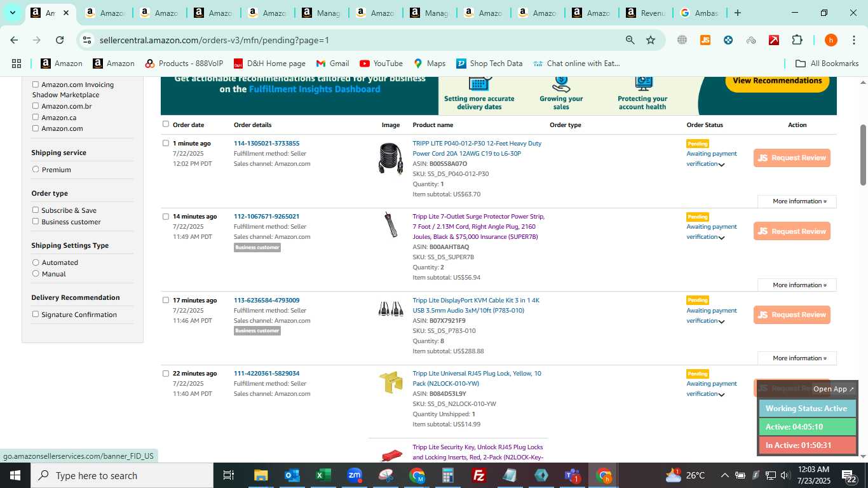The height and width of the screenshot is (488, 868).
Task: Open the D&H Home page bookmark
Action: pyautogui.click(x=269, y=64)
